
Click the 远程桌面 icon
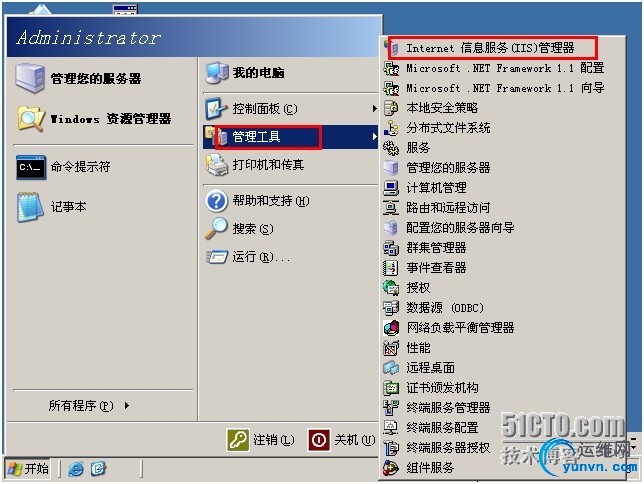(x=391, y=368)
